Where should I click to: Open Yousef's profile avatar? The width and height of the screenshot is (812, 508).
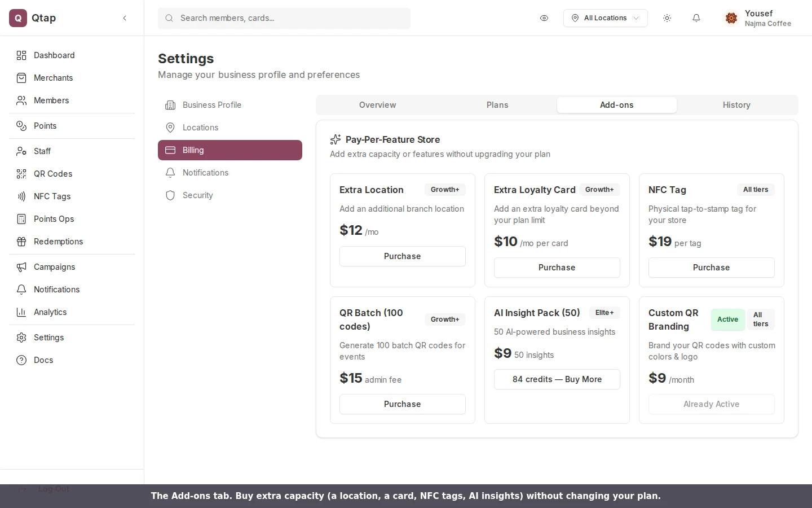click(731, 18)
